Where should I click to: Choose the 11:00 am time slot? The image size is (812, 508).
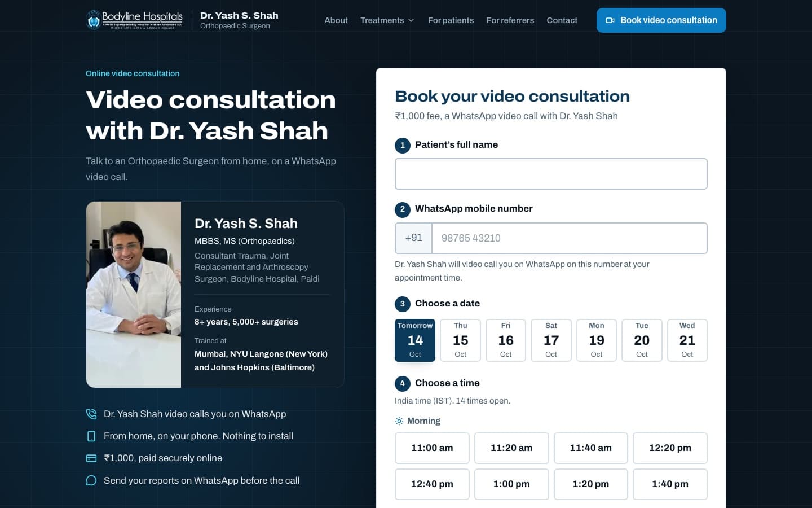tap(432, 448)
